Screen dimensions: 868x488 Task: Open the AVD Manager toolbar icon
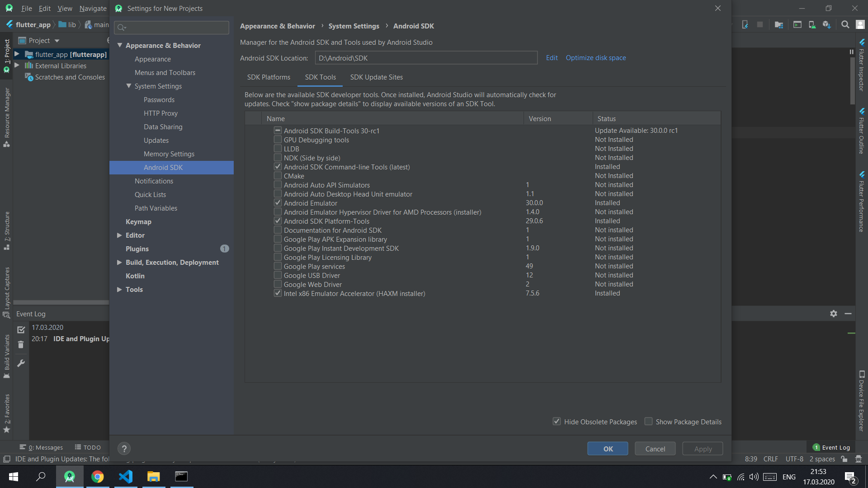click(812, 25)
